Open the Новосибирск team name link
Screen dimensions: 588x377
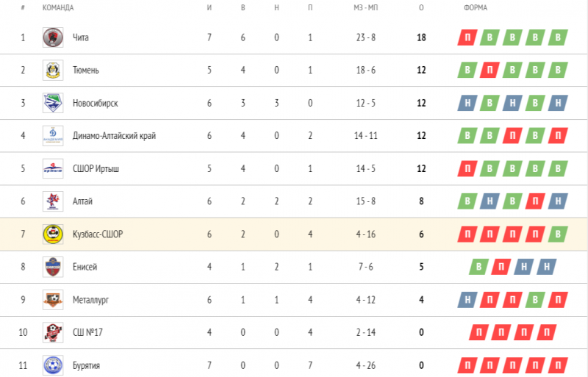96,103
